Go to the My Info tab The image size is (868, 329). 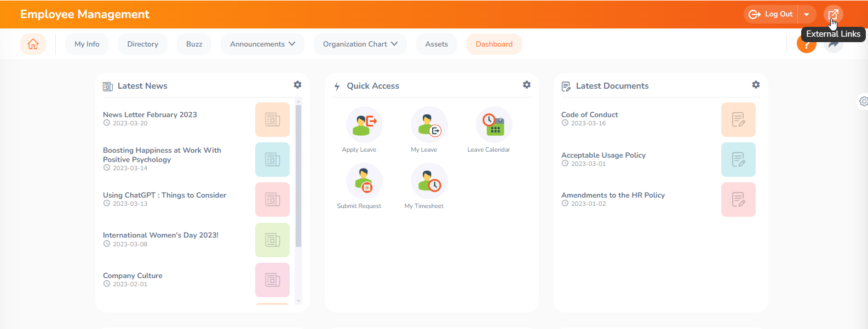pos(87,44)
